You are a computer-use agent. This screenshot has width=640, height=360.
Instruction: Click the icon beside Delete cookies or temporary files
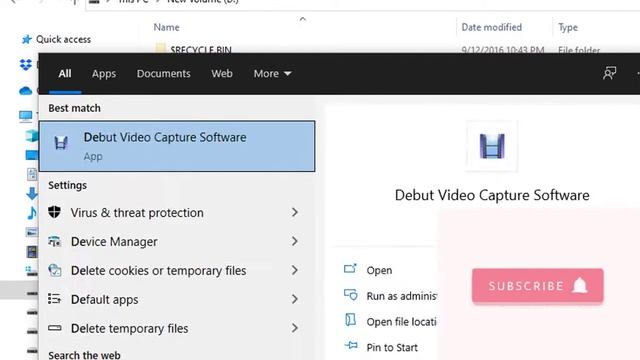(x=54, y=270)
